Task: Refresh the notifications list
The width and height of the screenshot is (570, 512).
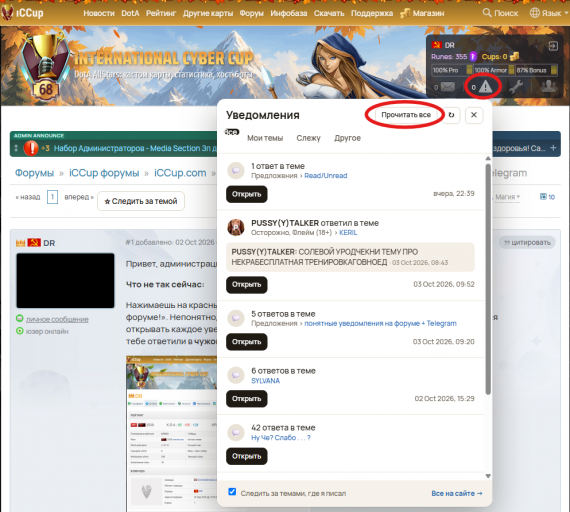Action: (x=451, y=115)
